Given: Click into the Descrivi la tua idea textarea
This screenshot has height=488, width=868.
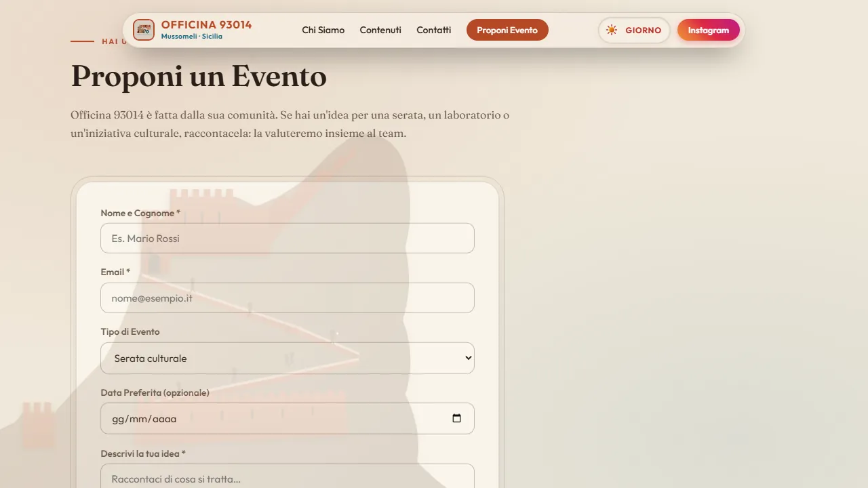Looking at the screenshot, I should [288, 476].
